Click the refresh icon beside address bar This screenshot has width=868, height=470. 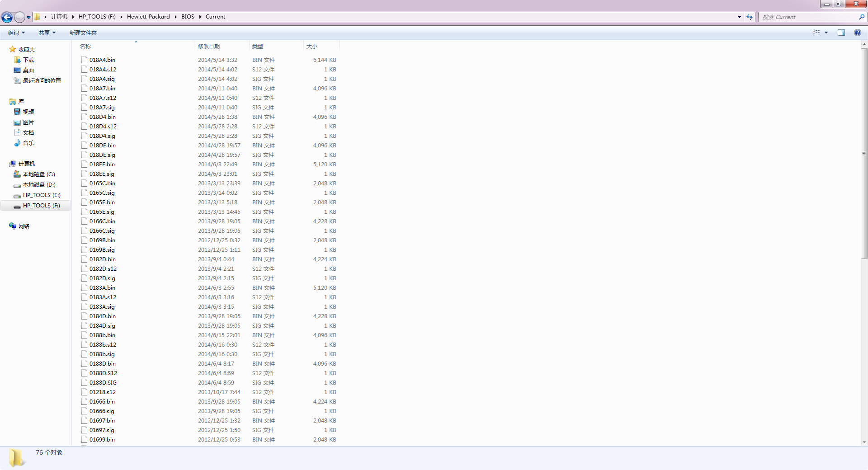pyautogui.click(x=750, y=17)
